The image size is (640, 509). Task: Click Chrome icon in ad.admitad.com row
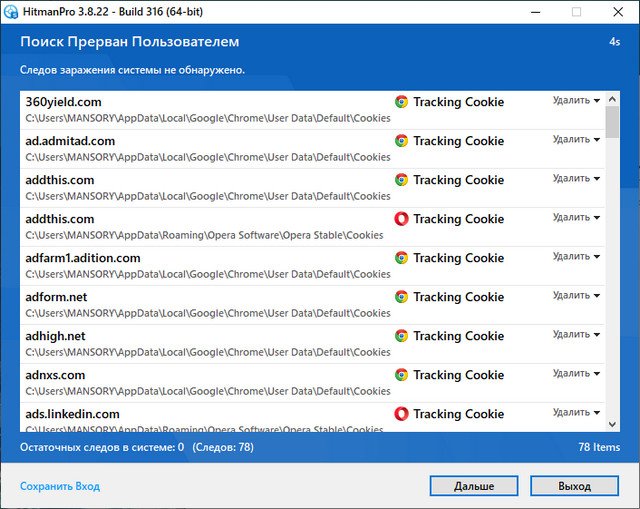(x=401, y=141)
